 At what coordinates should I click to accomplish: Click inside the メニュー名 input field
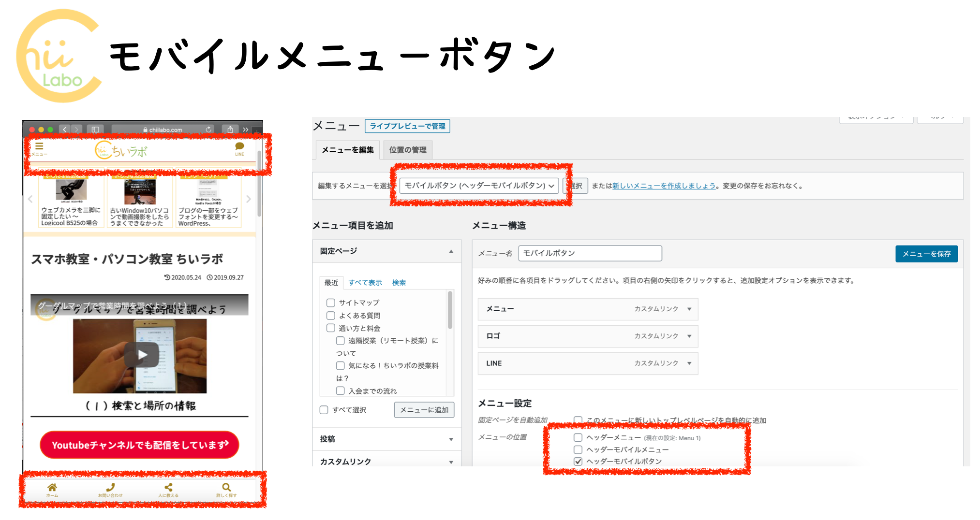click(590, 253)
